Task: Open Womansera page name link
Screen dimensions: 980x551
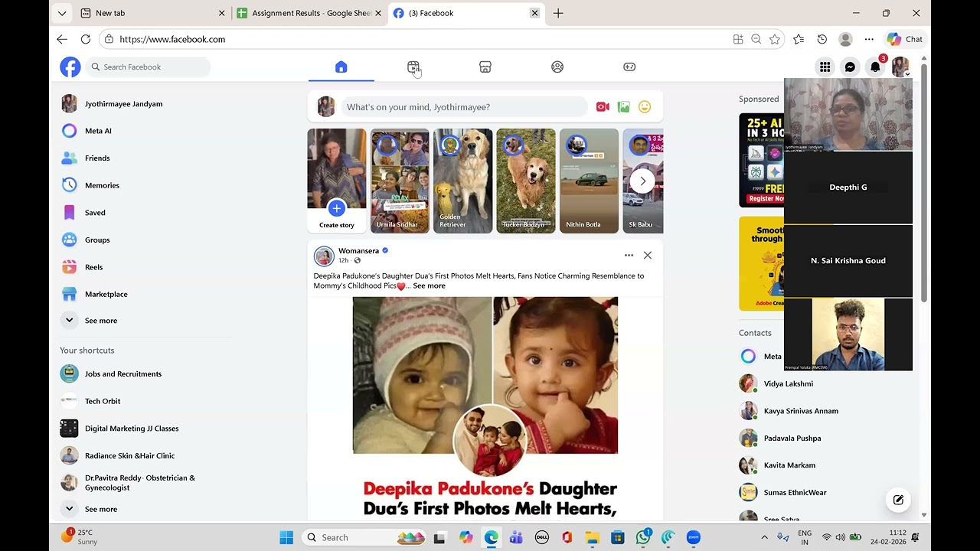Action: [358, 251]
